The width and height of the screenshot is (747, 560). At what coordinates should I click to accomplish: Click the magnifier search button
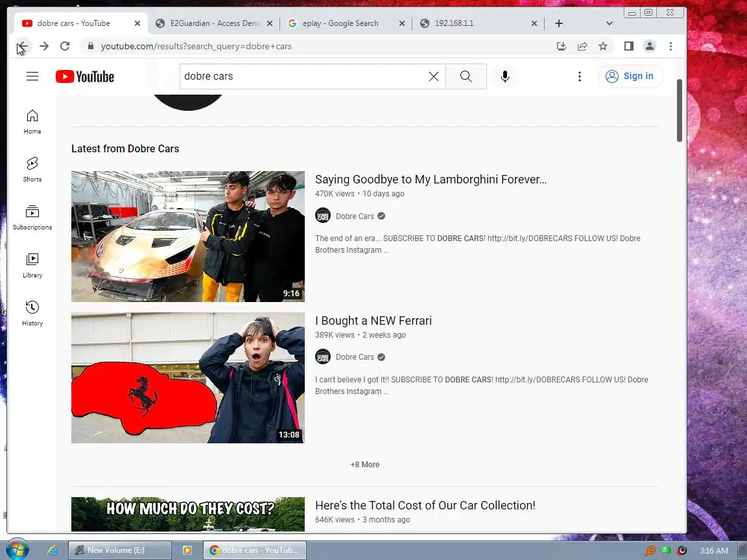pyautogui.click(x=466, y=76)
